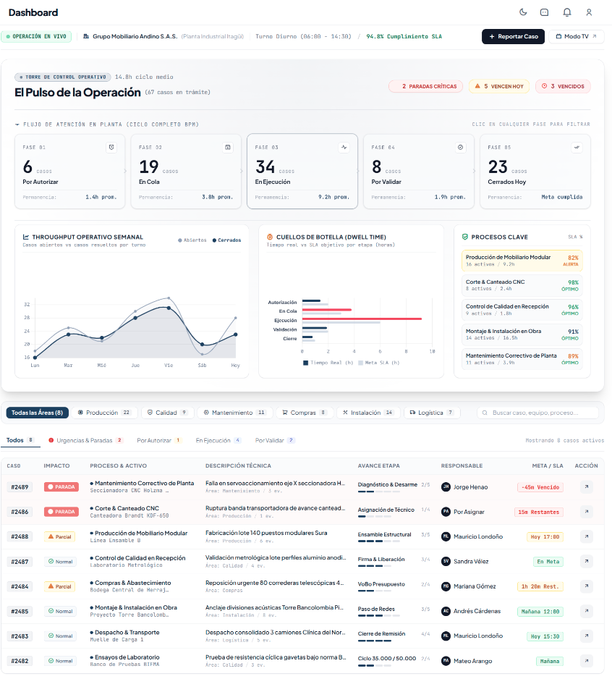612x700 pixels.
Task: Click the 5 Vencen Hoy badge
Action: pyautogui.click(x=498, y=86)
